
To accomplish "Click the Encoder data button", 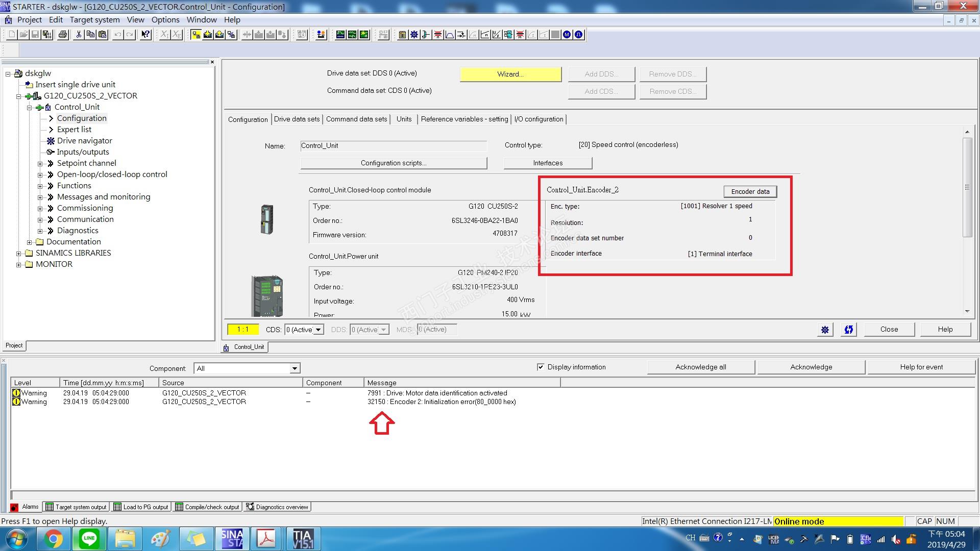I will pos(750,192).
